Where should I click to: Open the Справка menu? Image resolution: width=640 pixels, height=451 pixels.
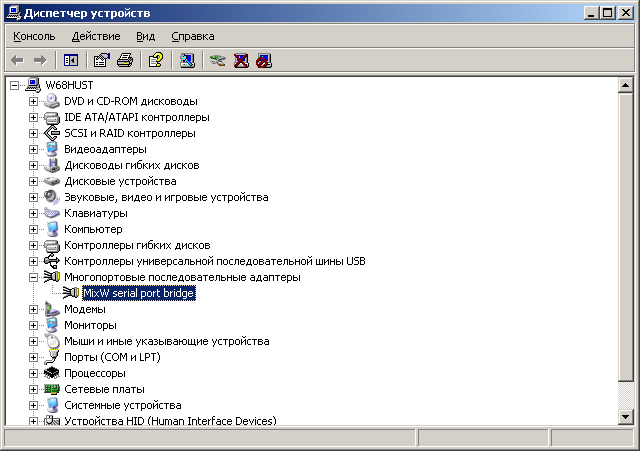click(x=192, y=36)
